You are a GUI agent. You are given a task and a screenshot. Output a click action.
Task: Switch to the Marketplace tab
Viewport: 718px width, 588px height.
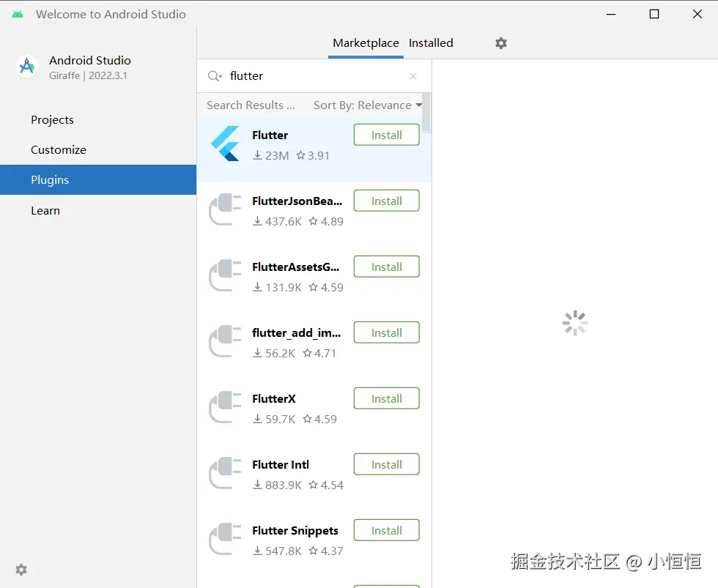point(366,43)
